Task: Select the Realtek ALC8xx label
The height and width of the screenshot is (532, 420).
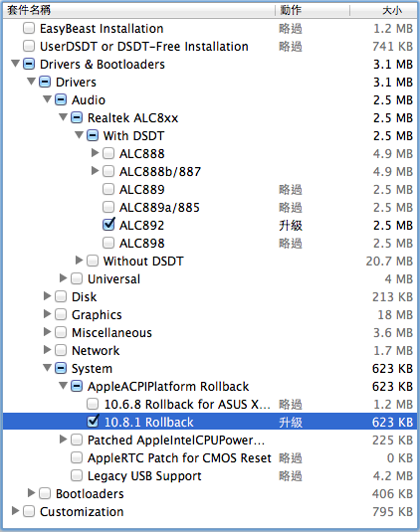Action: coord(132,118)
